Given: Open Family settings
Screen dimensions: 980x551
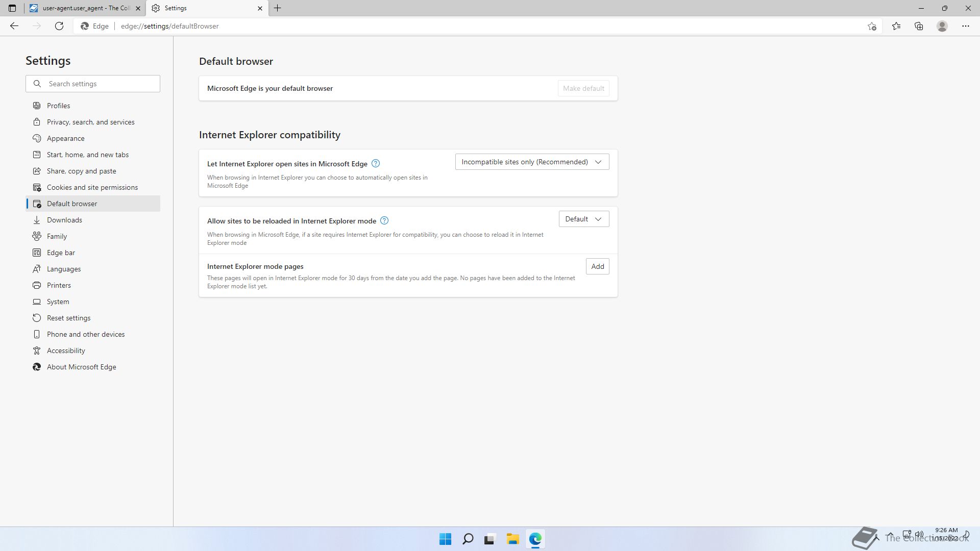Looking at the screenshot, I should coord(93,236).
